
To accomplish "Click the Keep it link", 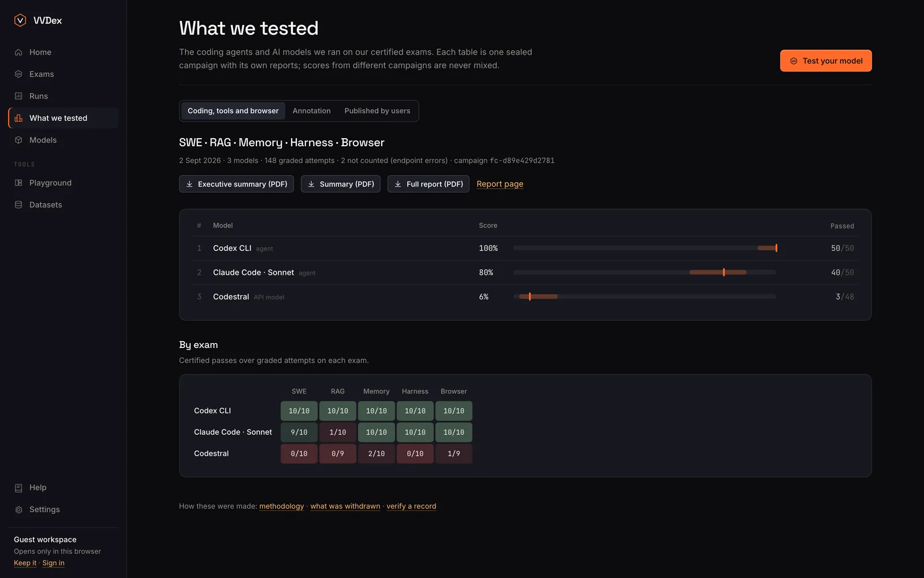I will (x=25, y=563).
